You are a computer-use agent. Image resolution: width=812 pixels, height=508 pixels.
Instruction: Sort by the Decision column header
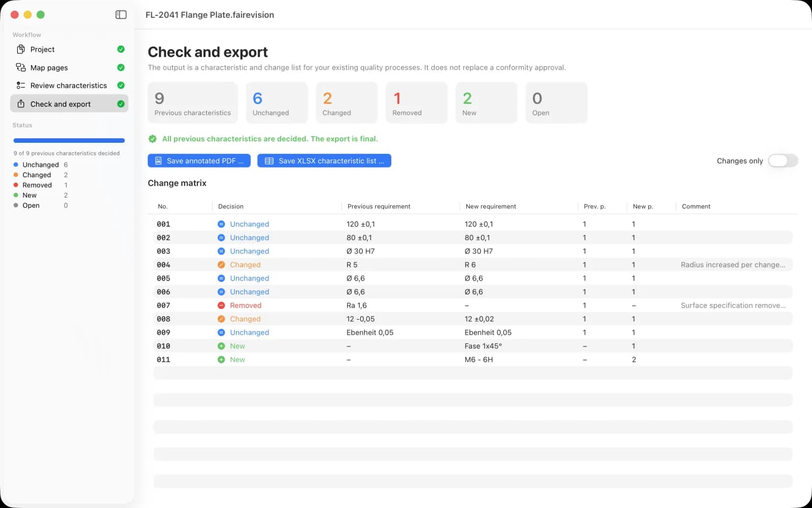(231, 206)
